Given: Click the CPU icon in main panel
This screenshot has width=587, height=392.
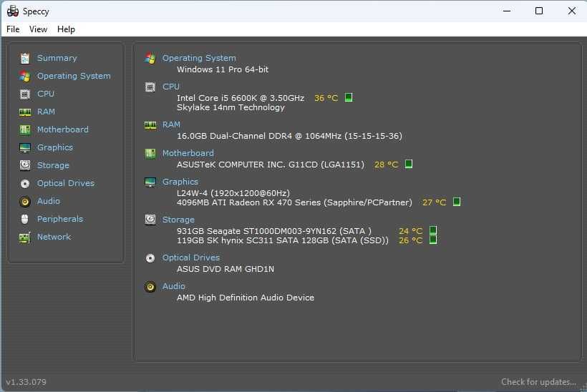Looking at the screenshot, I should click(x=150, y=87).
